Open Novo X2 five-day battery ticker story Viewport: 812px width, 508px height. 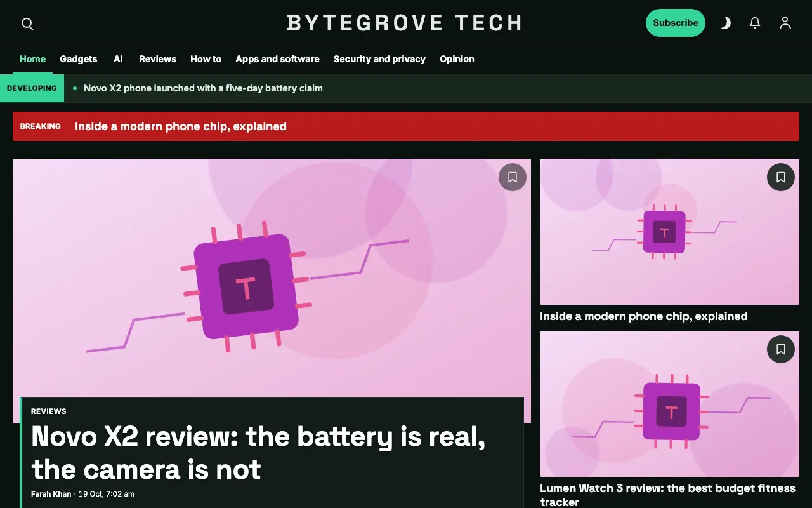pos(203,88)
